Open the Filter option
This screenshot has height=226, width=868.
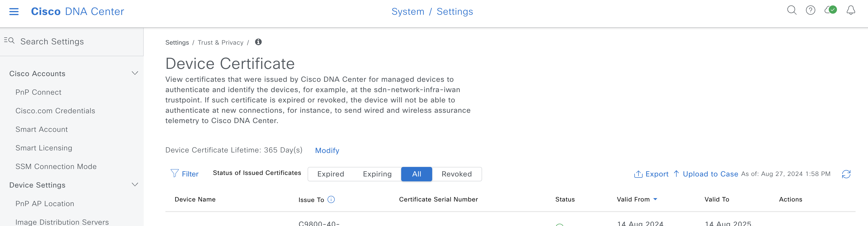point(185,174)
